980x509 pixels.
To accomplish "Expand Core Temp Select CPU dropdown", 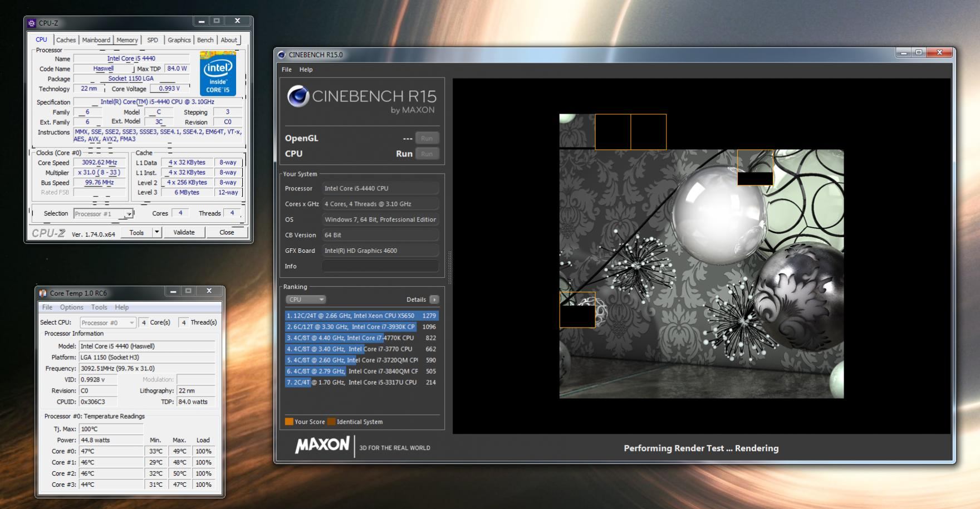I will point(131,322).
